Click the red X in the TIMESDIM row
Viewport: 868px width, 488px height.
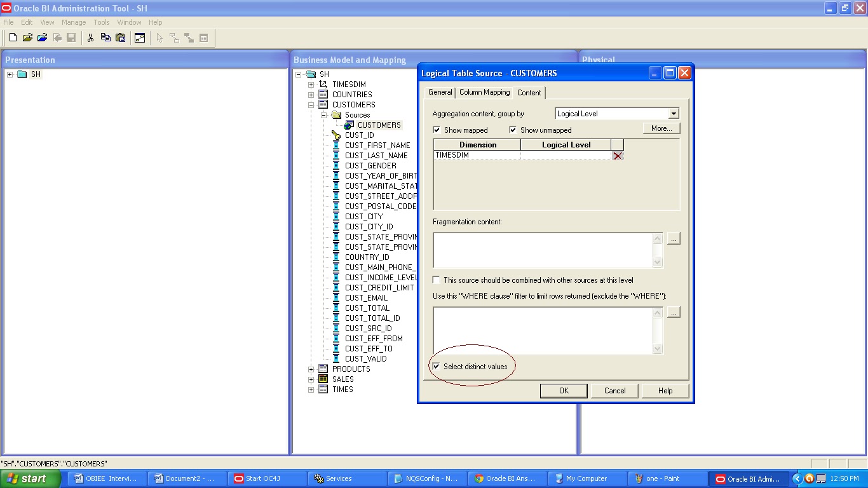[618, 156]
